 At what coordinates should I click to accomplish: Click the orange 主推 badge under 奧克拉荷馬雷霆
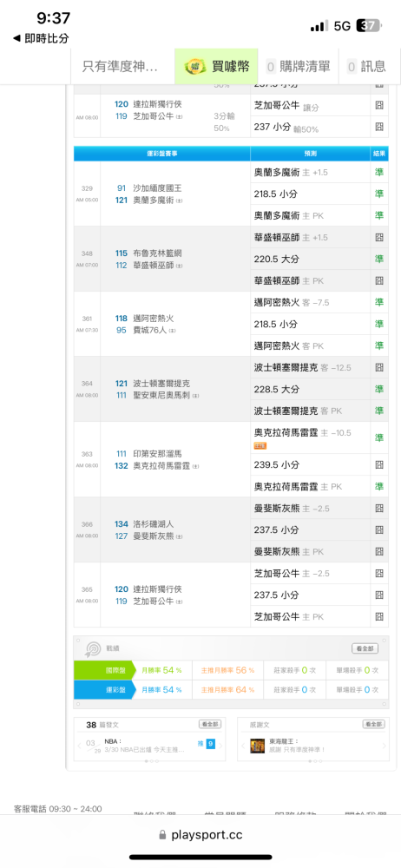[260, 445]
